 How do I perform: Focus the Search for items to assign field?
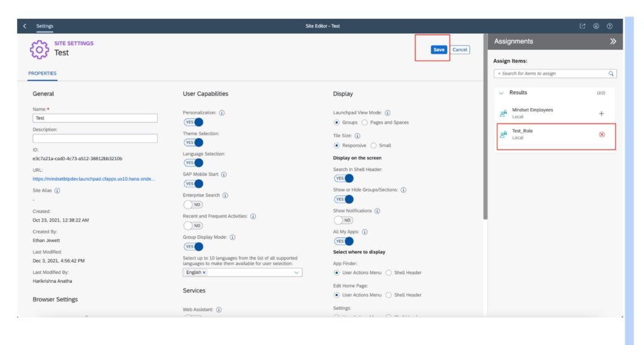(555, 74)
